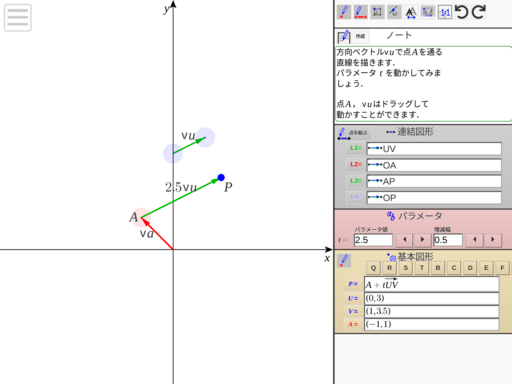Click the font size AA icon
Image resolution: width=512 pixels, height=384 pixels.
pyautogui.click(x=411, y=13)
